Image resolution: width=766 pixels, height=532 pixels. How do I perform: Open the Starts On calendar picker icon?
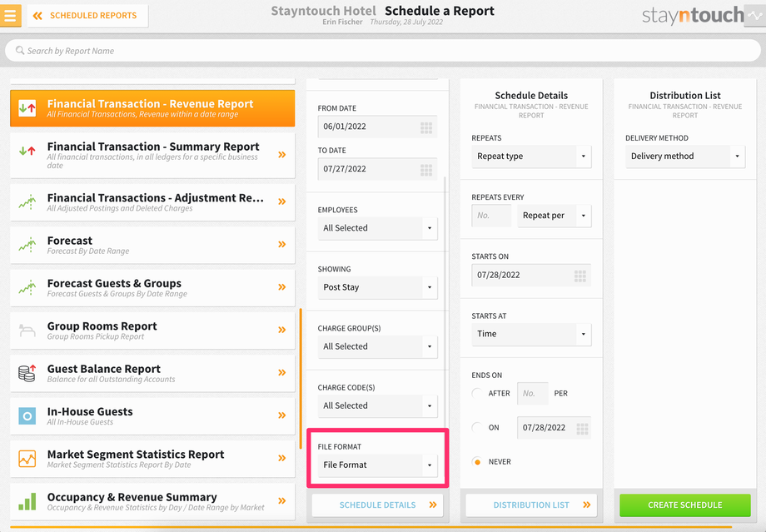579,276
